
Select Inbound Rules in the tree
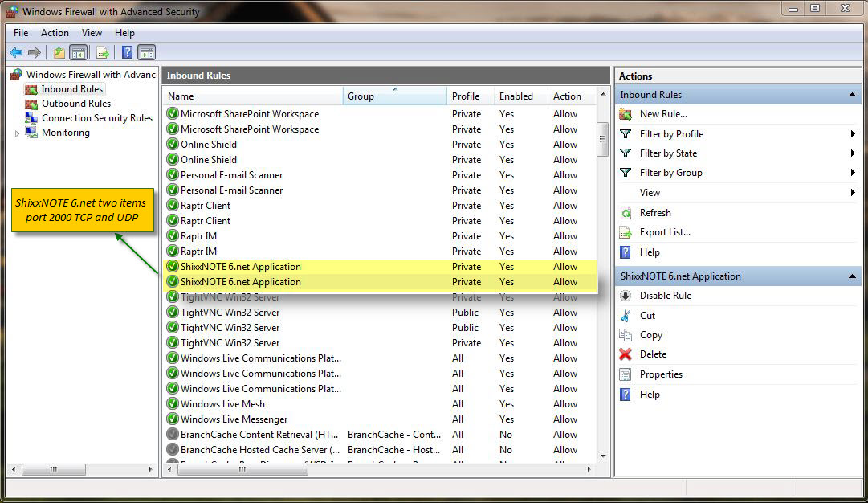tap(72, 89)
